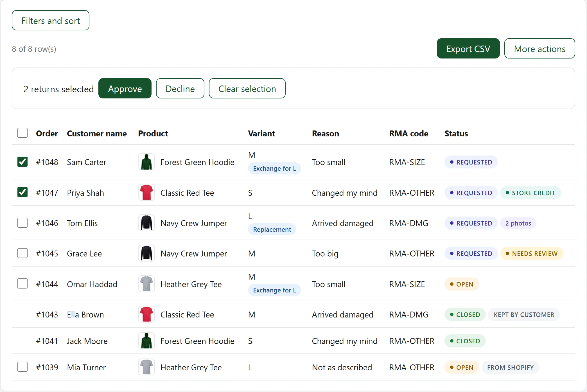The height and width of the screenshot is (392, 587).
Task: Click REQUESTED badge for Grace Lee
Action: 471,254
